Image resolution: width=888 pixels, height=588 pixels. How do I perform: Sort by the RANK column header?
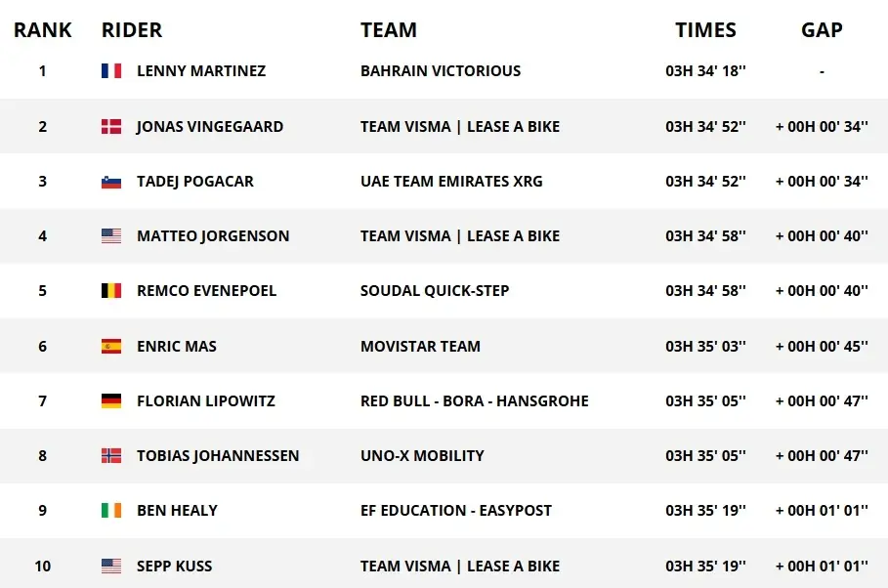click(43, 30)
